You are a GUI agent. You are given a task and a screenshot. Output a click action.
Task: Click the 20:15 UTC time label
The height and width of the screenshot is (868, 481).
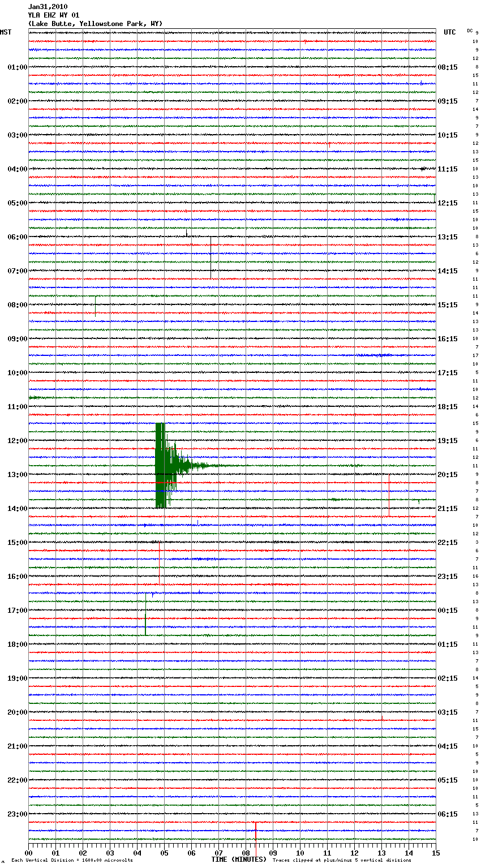448,475
